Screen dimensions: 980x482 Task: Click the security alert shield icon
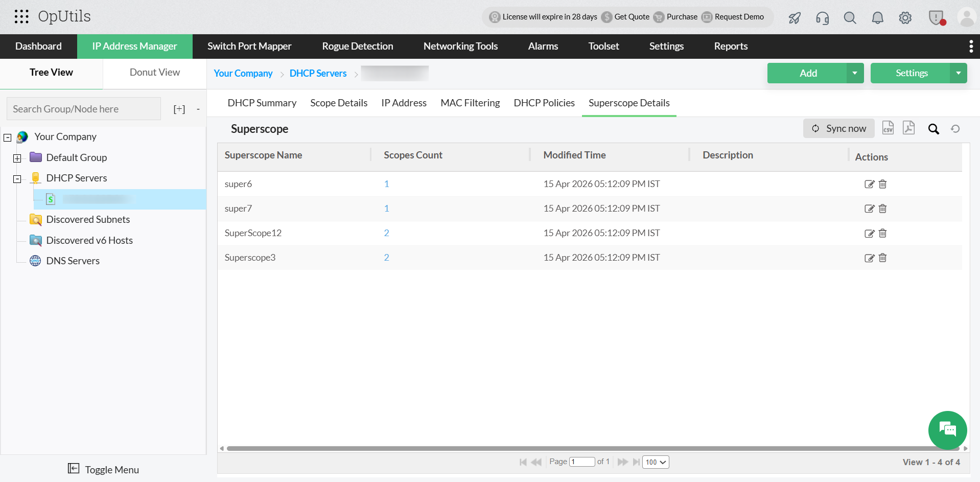936,17
